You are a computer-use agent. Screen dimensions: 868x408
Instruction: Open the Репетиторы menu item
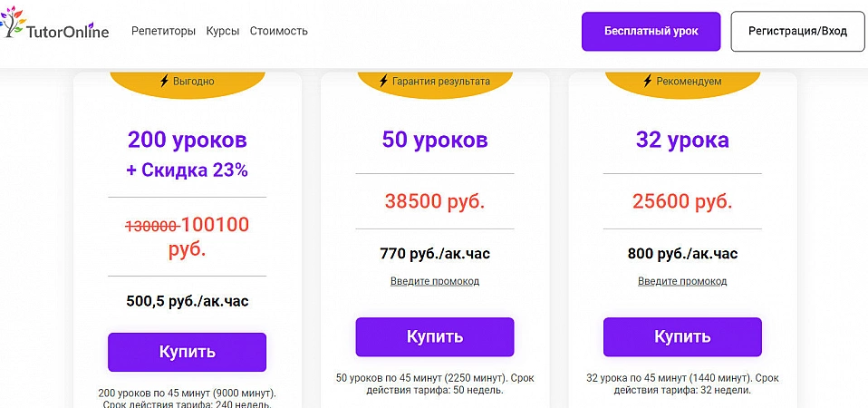pos(163,31)
